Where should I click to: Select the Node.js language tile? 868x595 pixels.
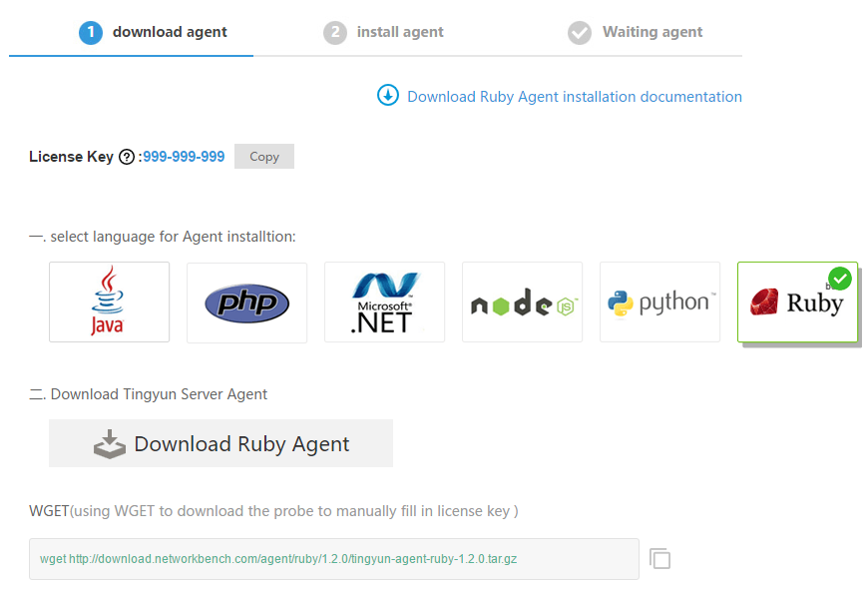(522, 301)
